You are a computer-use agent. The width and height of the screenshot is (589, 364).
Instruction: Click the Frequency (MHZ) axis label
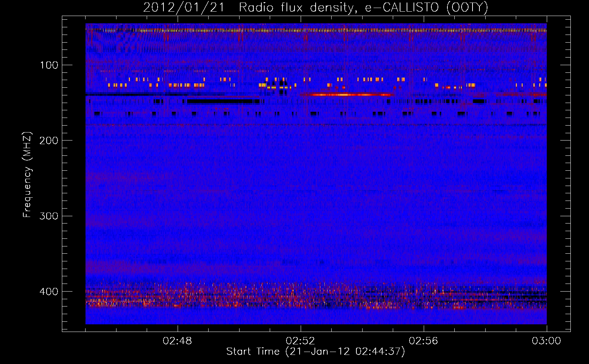pos(27,175)
